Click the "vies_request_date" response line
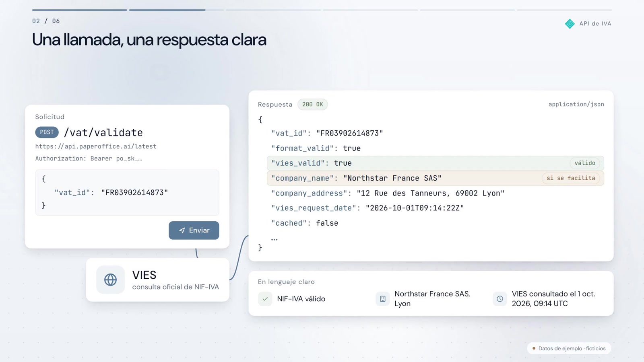Screen dimensions: 644x362 (x=367, y=208)
